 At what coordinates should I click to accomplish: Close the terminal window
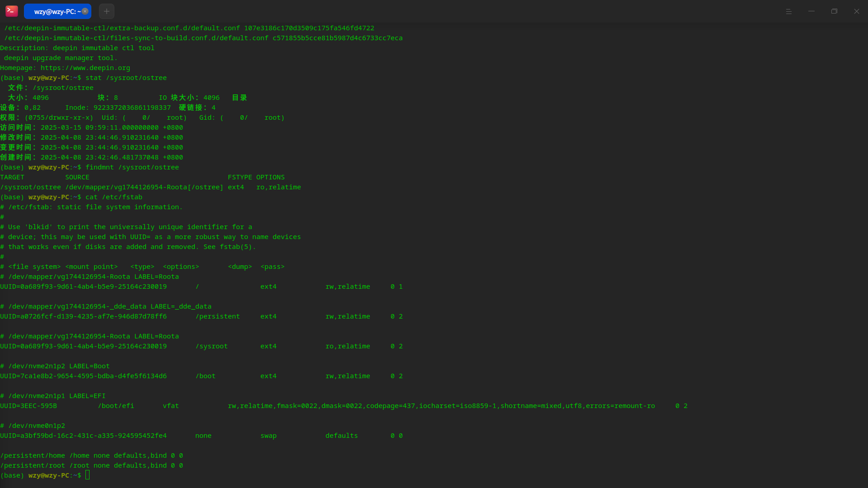pos(857,11)
